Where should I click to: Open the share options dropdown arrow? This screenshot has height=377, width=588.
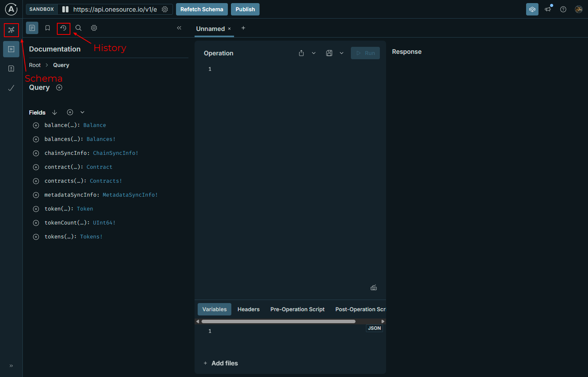pyautogui.click(x=314, y=53)
